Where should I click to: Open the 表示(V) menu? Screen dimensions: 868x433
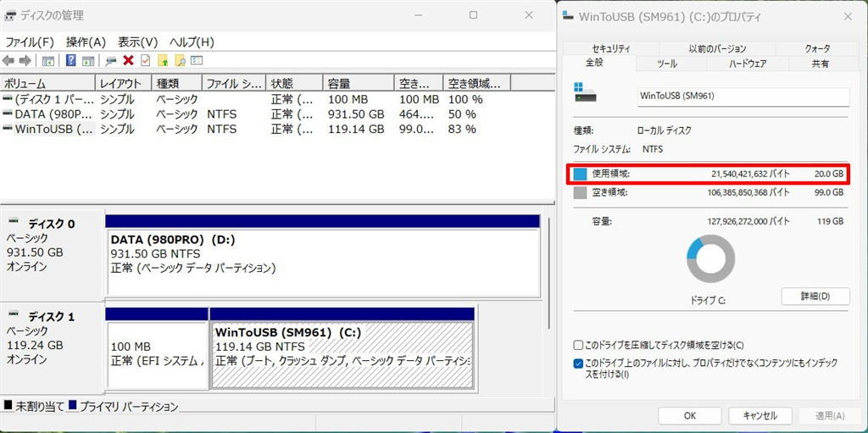[x=138, y=42]
